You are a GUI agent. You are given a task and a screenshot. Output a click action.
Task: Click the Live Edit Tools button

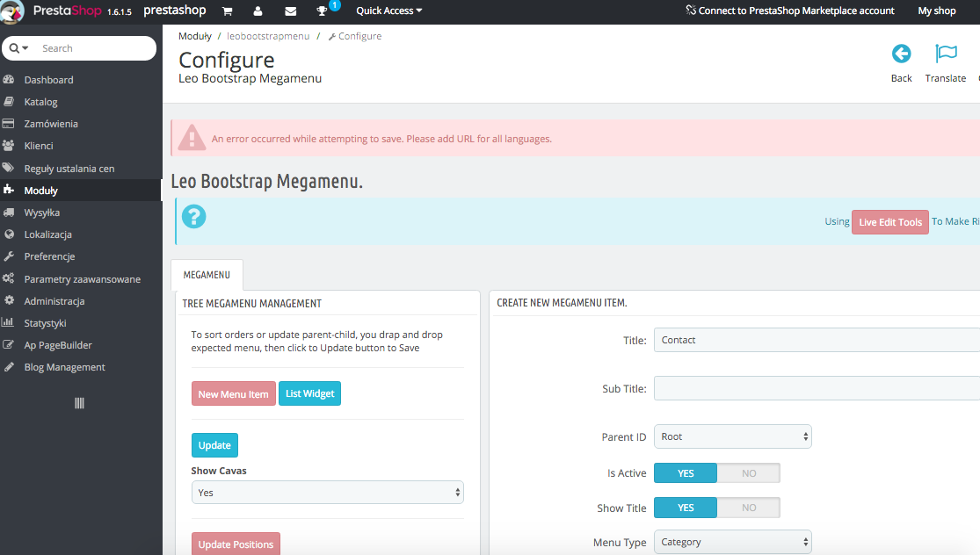[x=890, y=222]
